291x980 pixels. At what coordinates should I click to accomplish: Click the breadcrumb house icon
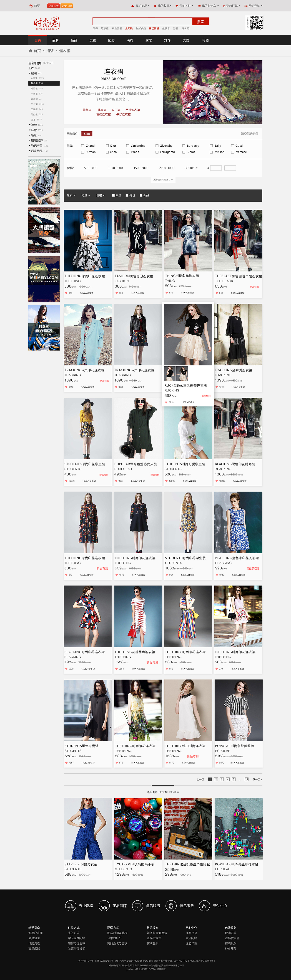(30, 51)
